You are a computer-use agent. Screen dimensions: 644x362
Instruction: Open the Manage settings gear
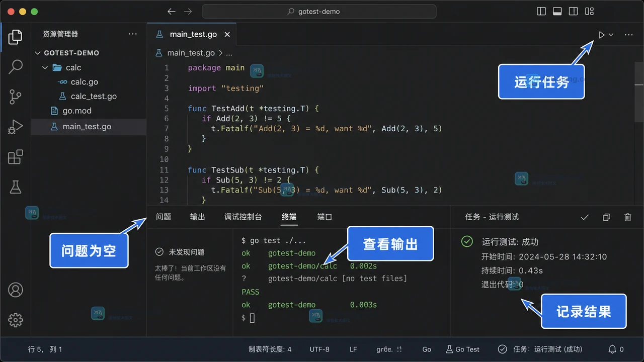[x=16, y=320]
